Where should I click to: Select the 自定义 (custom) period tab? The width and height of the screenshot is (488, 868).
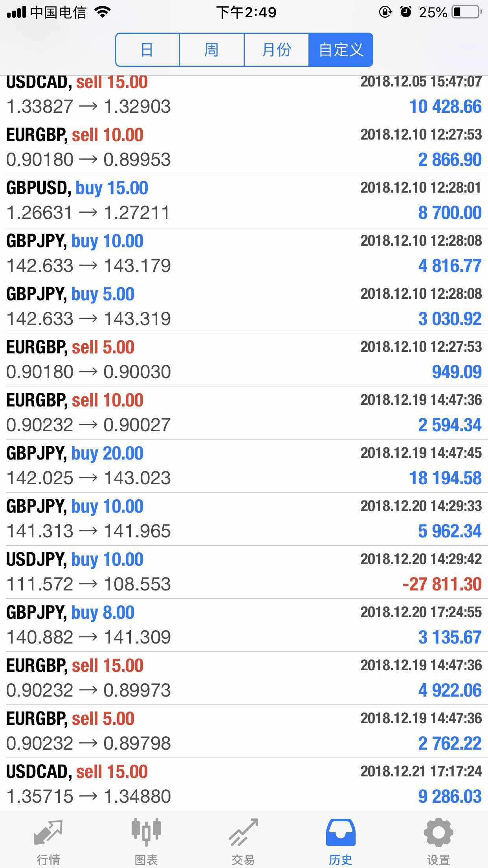pos(341,50)
